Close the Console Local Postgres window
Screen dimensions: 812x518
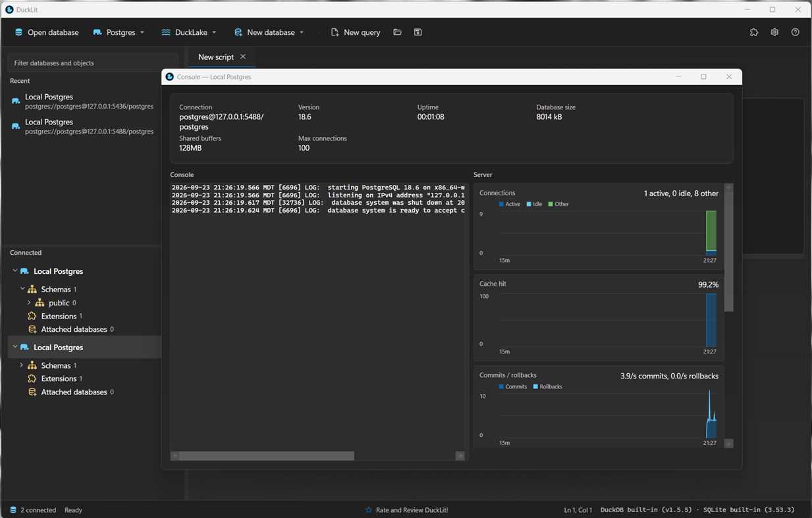(729, 77)
